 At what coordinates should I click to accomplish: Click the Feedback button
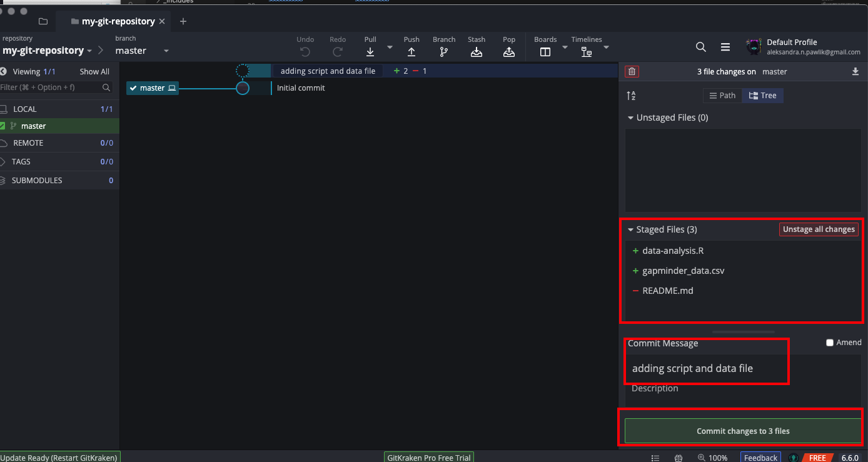click(761, 458)
